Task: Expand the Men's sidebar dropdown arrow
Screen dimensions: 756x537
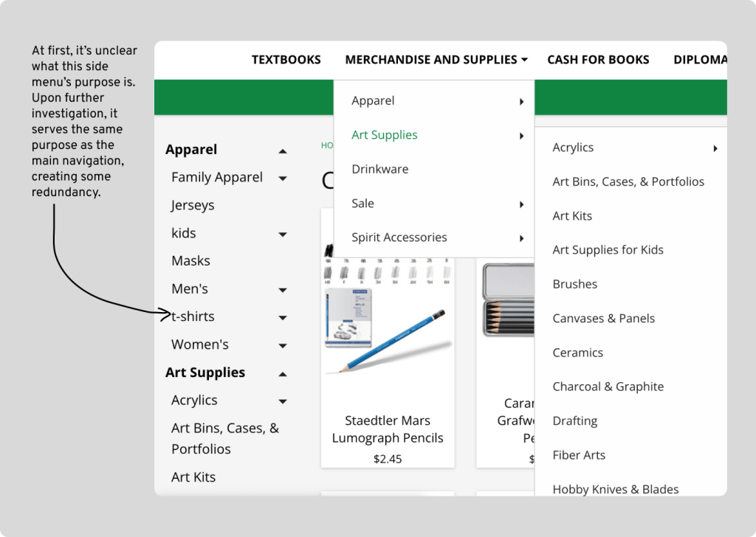Action: tap(282, 289)
